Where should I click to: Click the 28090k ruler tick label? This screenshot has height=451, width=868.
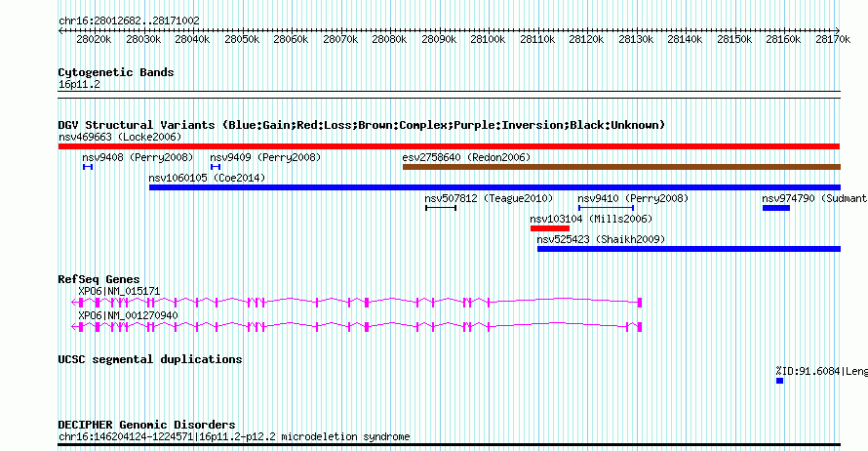pos(439,39)
